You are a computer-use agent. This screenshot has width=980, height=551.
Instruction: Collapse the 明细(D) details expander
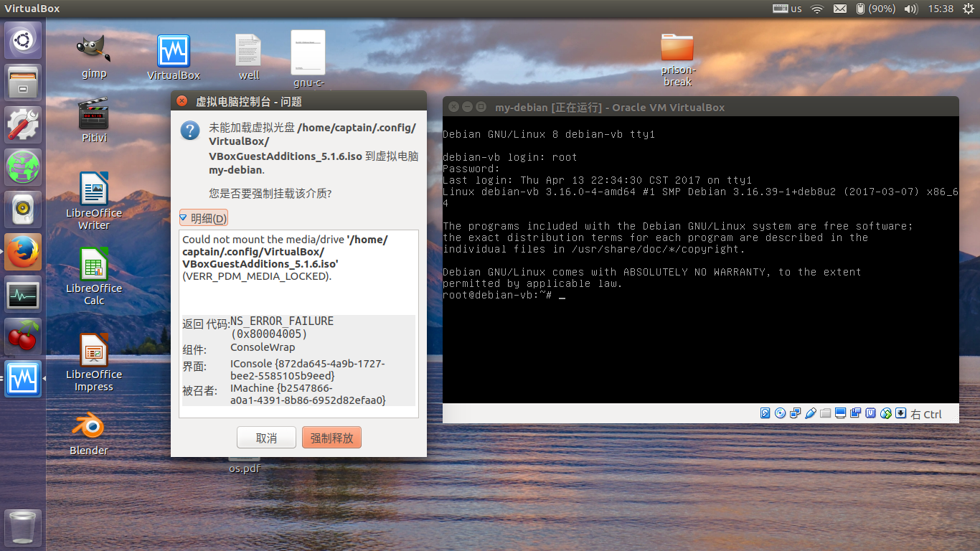click(x=204, y=218)
